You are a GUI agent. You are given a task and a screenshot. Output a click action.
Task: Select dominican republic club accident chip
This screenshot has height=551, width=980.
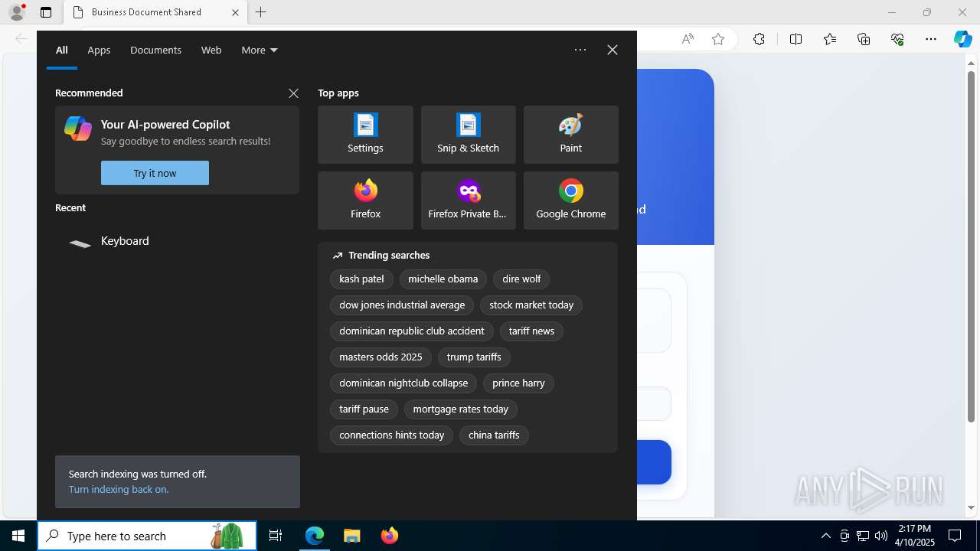pyautogui.click(x=412, y=331)
